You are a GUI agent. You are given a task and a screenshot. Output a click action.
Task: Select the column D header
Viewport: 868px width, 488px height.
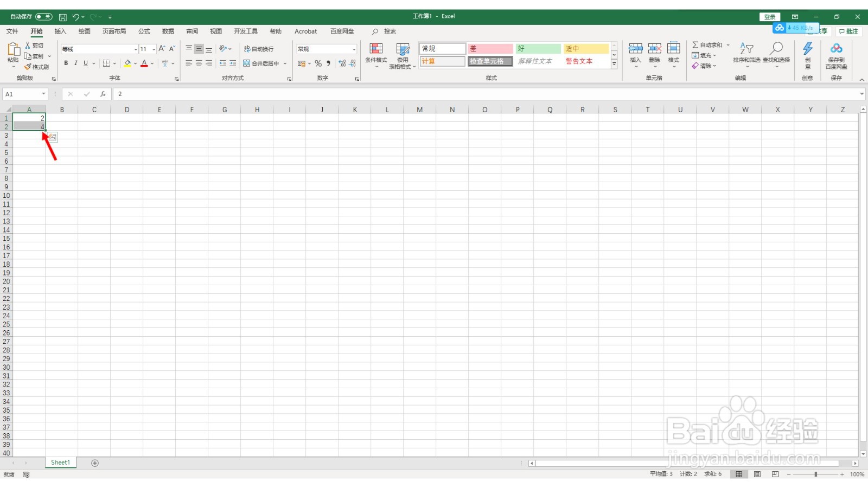coord(127,110)
